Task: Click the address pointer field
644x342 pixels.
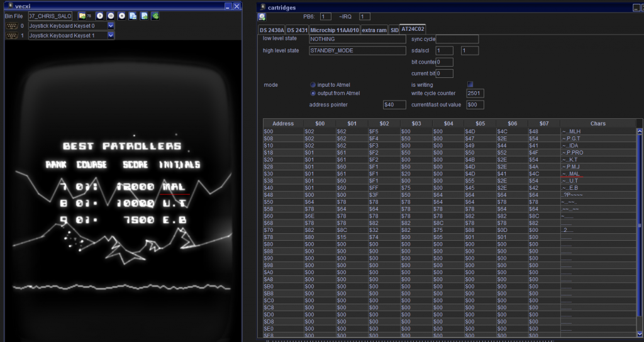Action: point(394,104)
